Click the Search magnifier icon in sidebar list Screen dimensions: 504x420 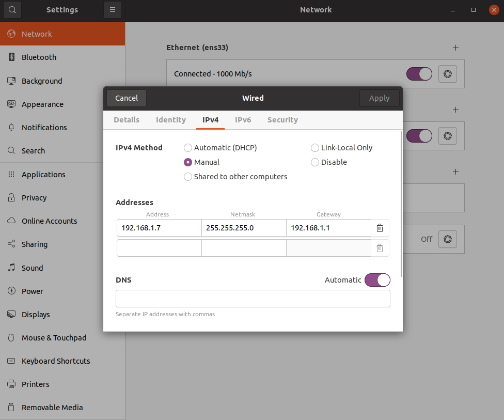click(x=11, y=150)
